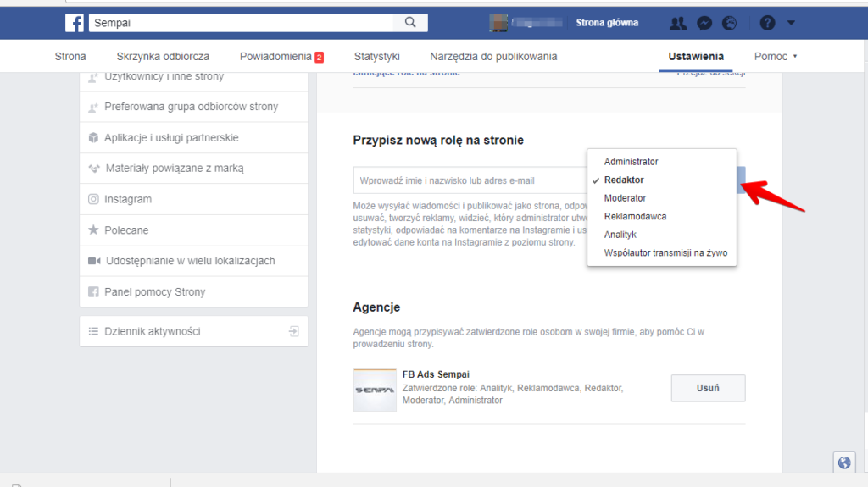Open Materiały powiązane z marką settings
Image resolution: width=868 pixels, height=487 pixels.
[194, 169]
